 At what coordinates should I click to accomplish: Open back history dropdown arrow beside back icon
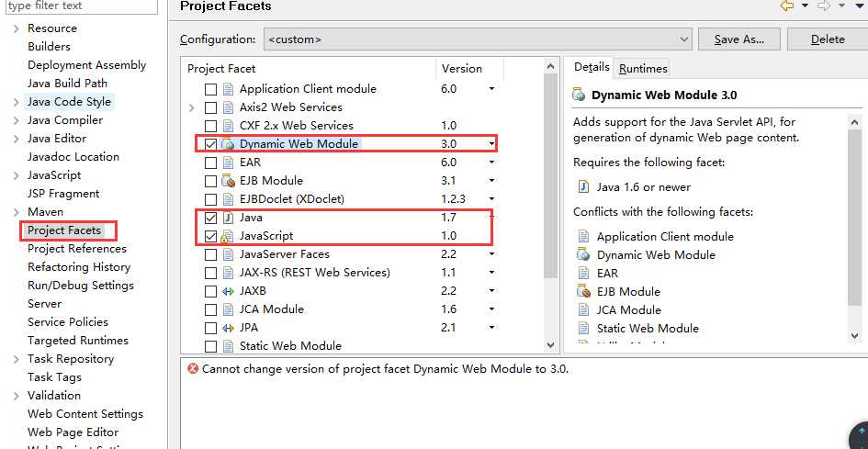[806, 6]
